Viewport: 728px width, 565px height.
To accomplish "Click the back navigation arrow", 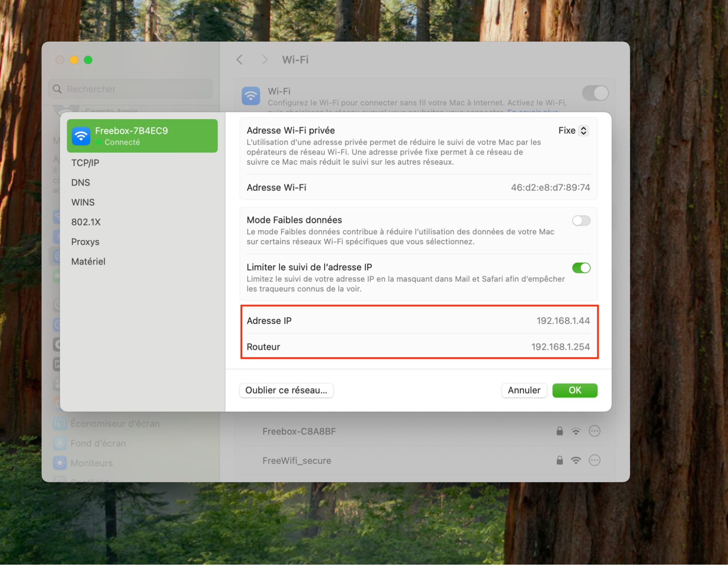I will (239, 60).
